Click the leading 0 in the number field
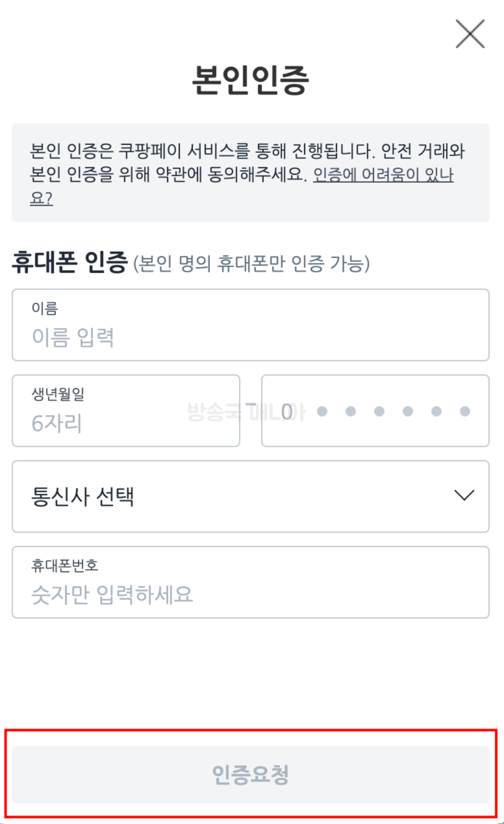 pos(287,411)
